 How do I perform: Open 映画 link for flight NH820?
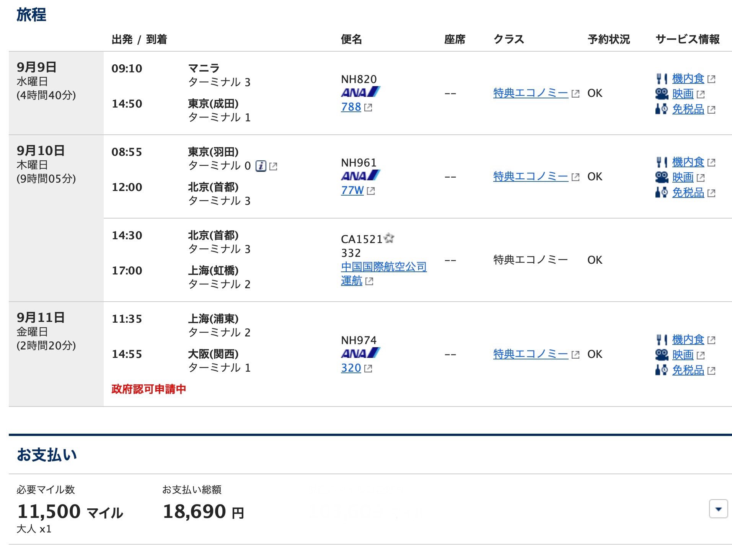(683, 94)
